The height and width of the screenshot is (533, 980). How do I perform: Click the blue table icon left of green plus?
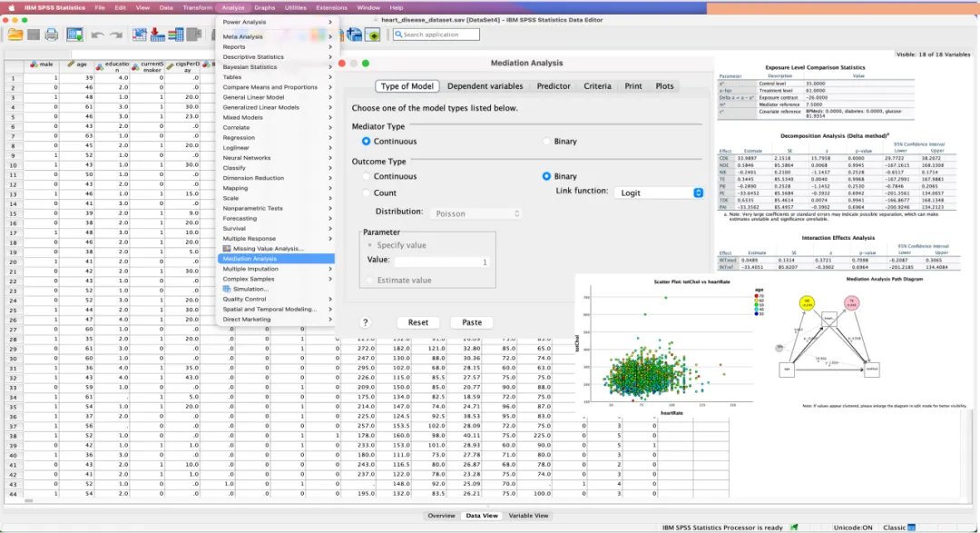tap(355, 35)
